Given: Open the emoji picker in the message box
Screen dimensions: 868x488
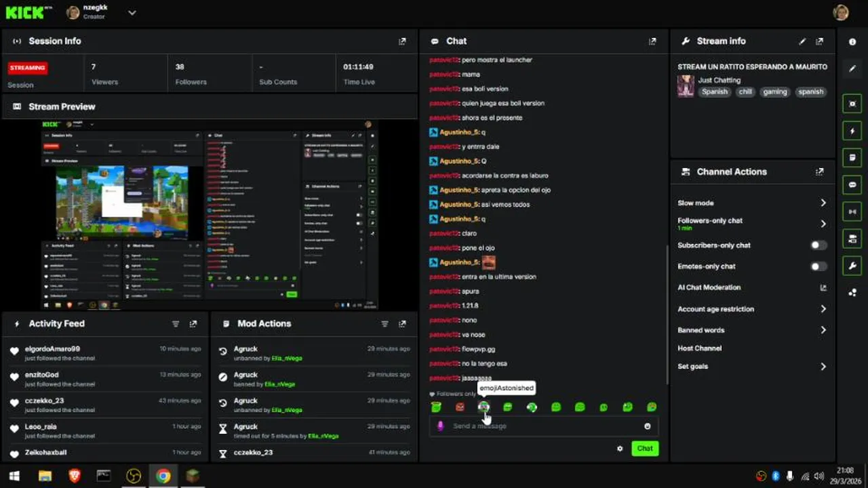Looking at the screenshot, I should tap(648, 426).
